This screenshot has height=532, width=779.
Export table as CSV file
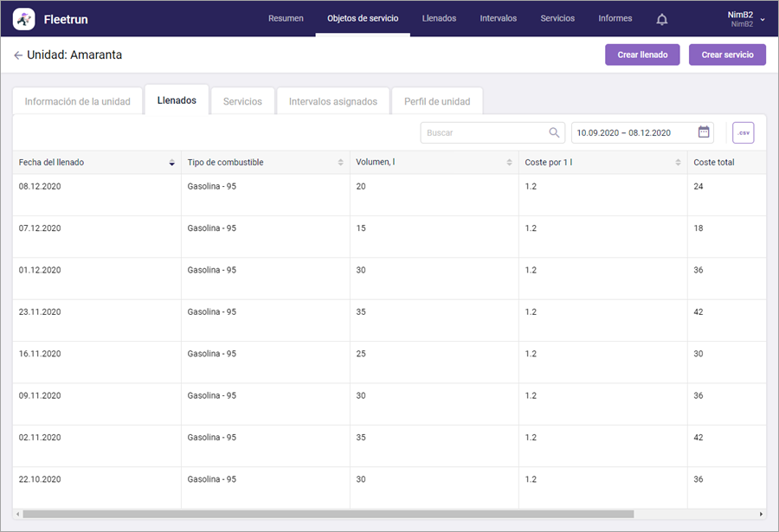(744, 132)
